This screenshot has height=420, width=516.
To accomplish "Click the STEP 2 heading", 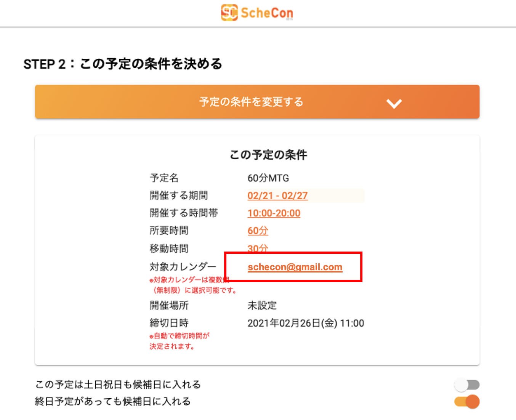I will point(123,64).
